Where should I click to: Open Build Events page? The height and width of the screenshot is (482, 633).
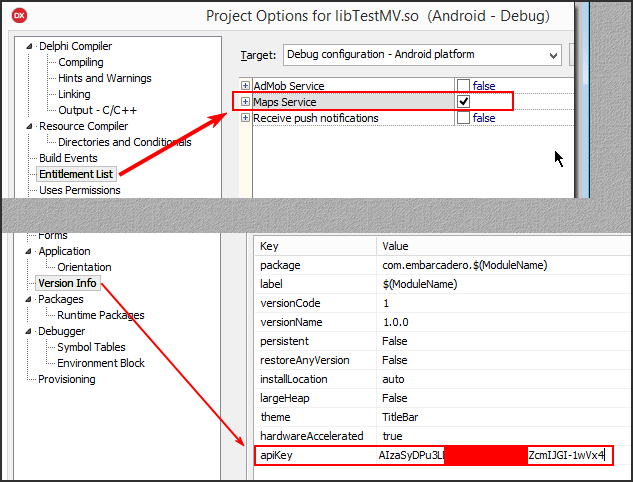[x=68, y=158]
